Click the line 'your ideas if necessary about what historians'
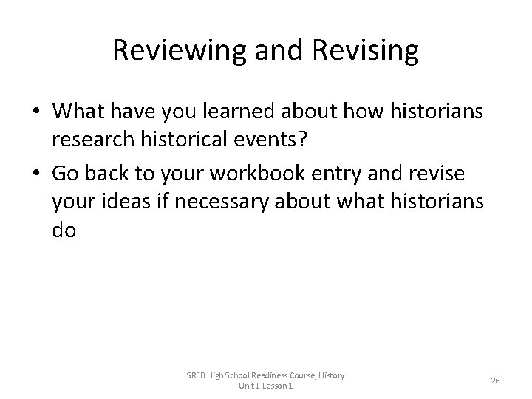 pos(267,202)
